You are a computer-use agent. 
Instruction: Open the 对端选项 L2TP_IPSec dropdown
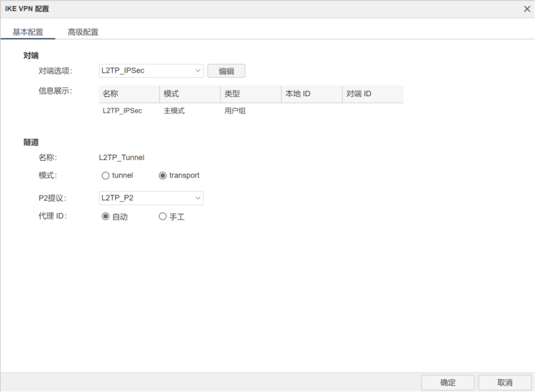pos(151,71)
